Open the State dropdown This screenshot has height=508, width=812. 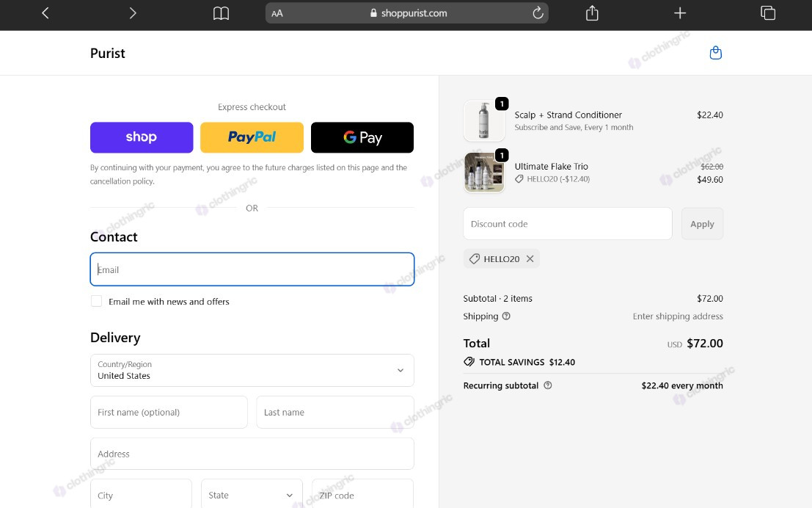[x=252, y=495]
